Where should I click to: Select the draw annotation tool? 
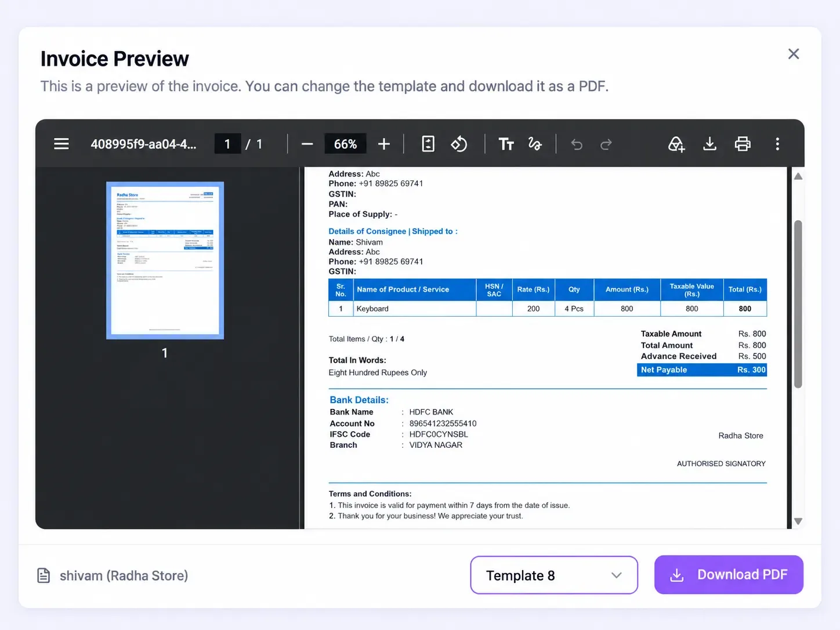point(535,144)
